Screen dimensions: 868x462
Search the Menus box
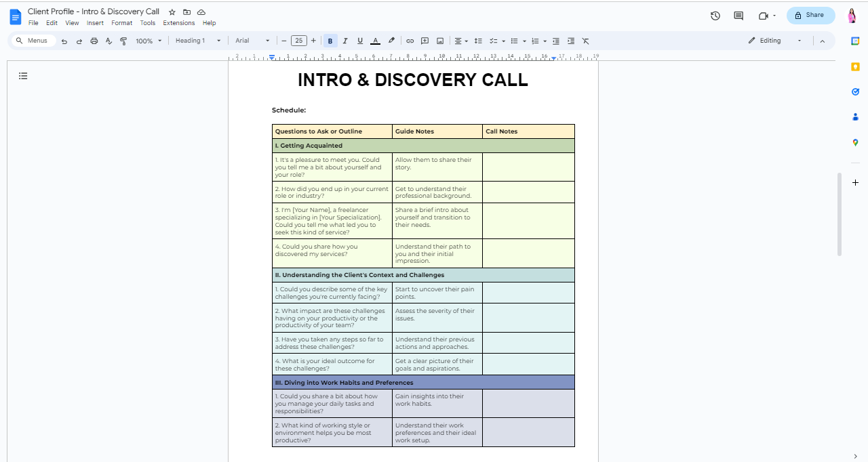[x=33, y=41]
